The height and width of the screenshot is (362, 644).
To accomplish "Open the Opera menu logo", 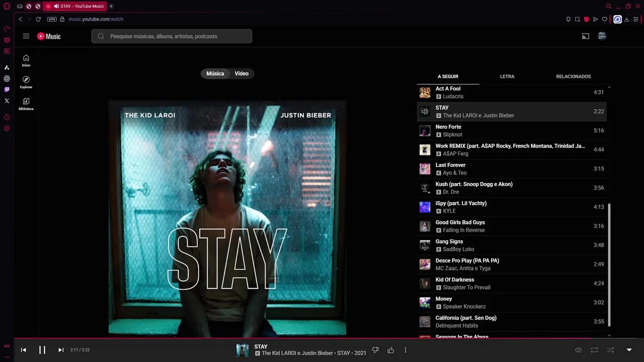I will tap(7, 7).
